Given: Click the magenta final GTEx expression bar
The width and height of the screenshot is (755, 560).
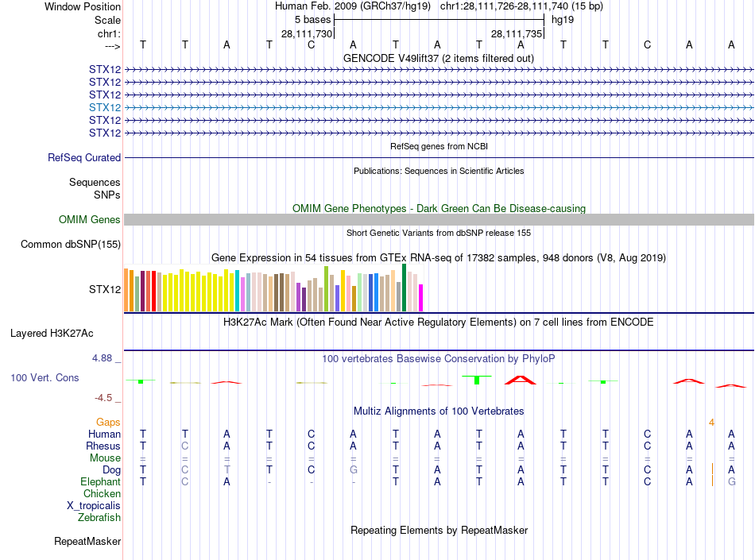Looking at the screenshot, I should point(421,298).
